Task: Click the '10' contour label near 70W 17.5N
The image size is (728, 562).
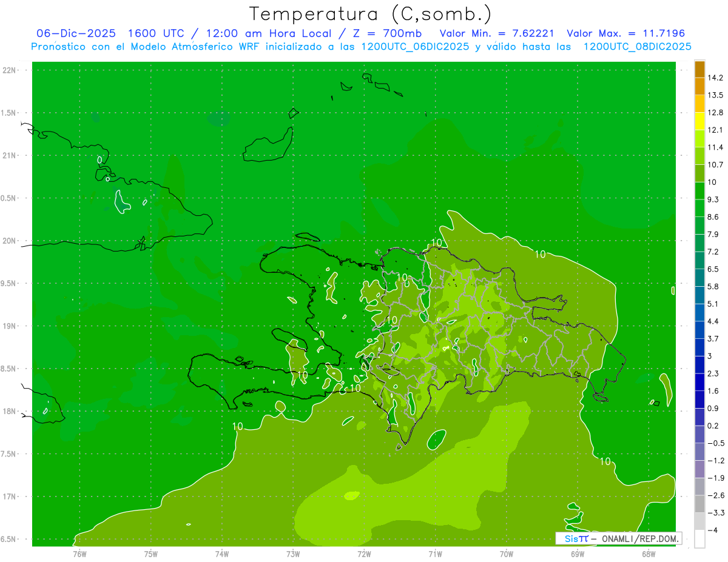Action: pos(605,461)
